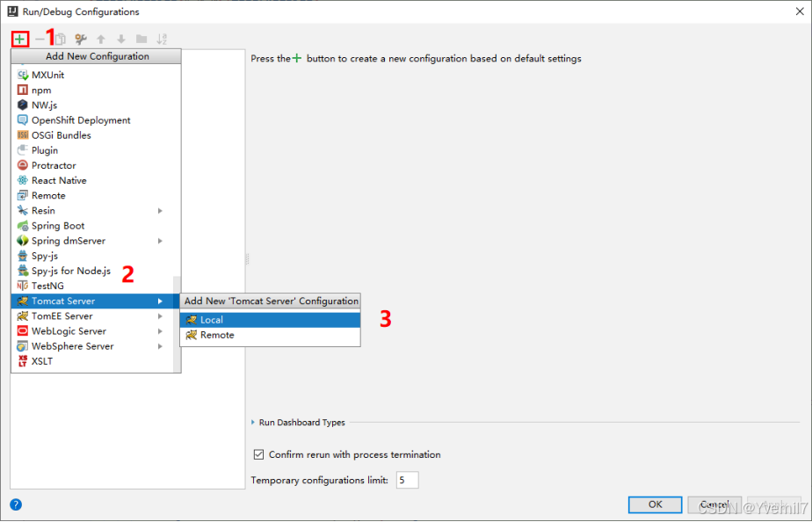Viewport: 812px width, 522px height.
Task: Choose Local Tomcat configuration
Action: coord(270,320)
